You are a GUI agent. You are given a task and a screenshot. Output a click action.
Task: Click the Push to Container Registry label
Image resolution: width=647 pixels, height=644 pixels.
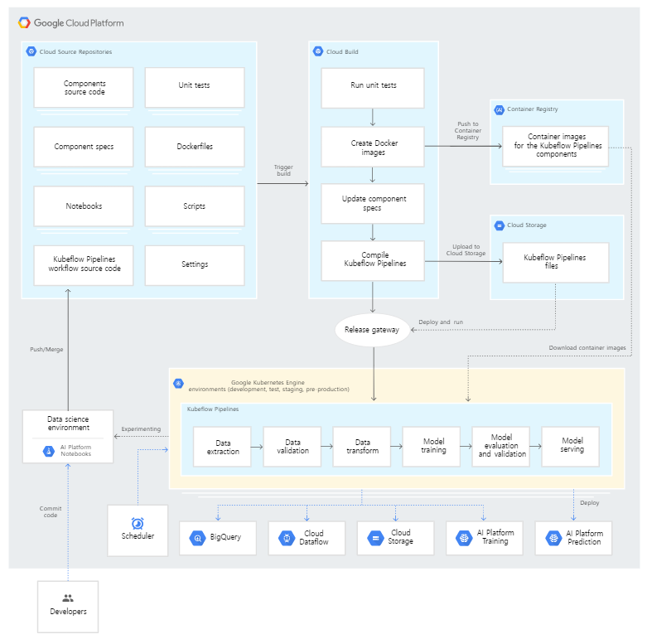468,130
